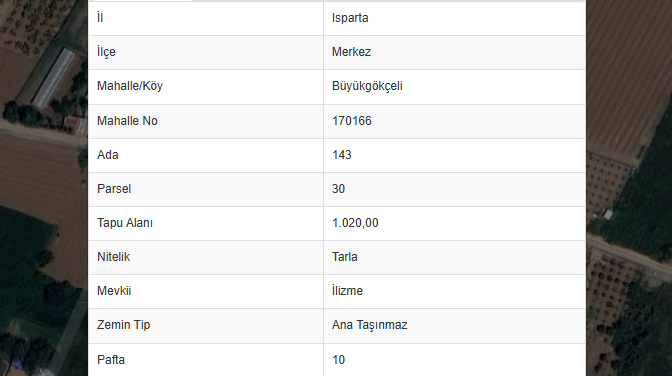Image resolution: width=672 pixels, height=376 pixels.
Task: Click the satellite map right of the table
Action: [x=629, y=188]
